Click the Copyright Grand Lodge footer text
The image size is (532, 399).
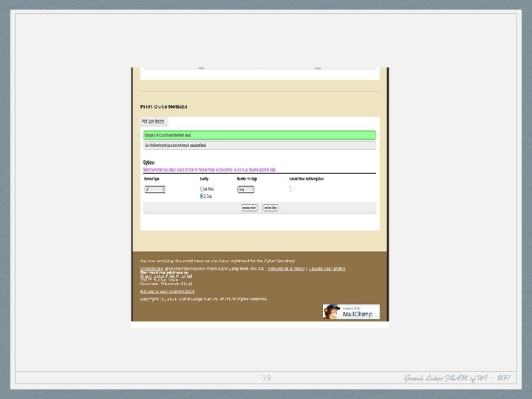click(204, 299)
